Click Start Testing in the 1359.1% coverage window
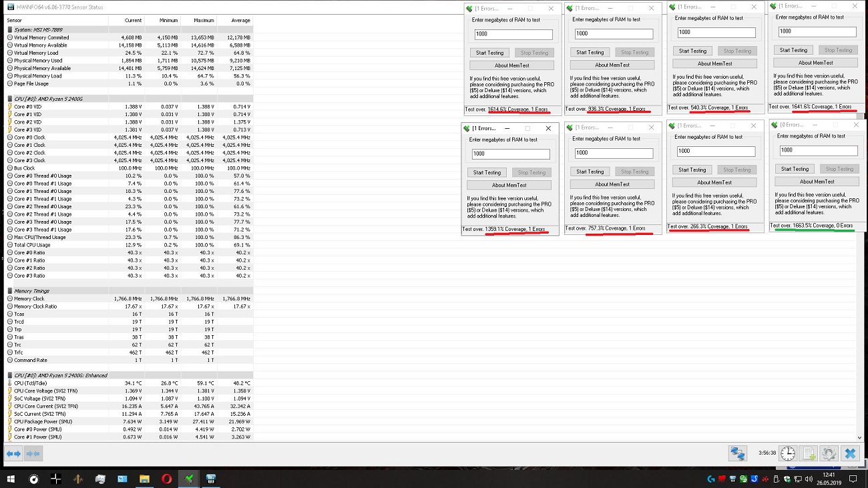The image size is (868, 488). coord(487,172)
